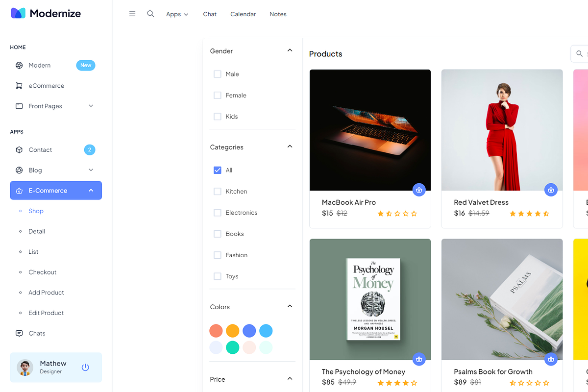Click the New badge next to Modern
The width and height of the screenshot is (588, 392).
coord(86,65)
